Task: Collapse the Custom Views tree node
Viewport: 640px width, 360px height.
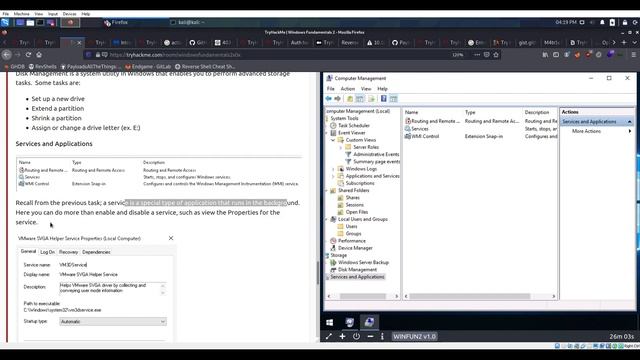Action: 333,140
